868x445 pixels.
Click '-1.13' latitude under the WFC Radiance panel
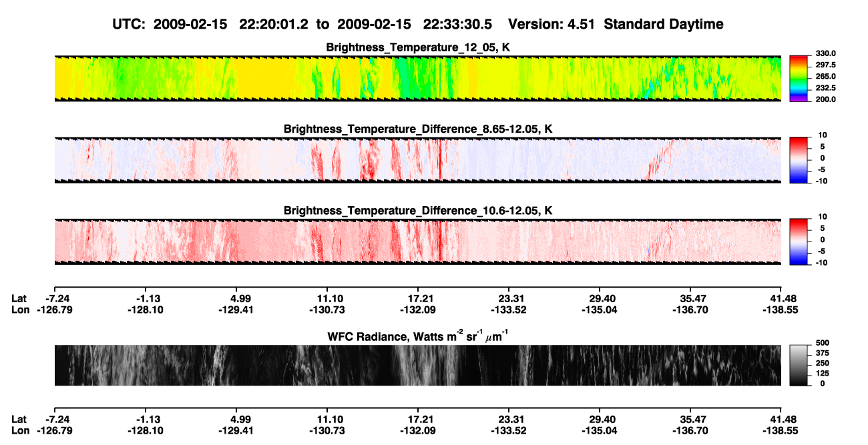tap(147, 419)
